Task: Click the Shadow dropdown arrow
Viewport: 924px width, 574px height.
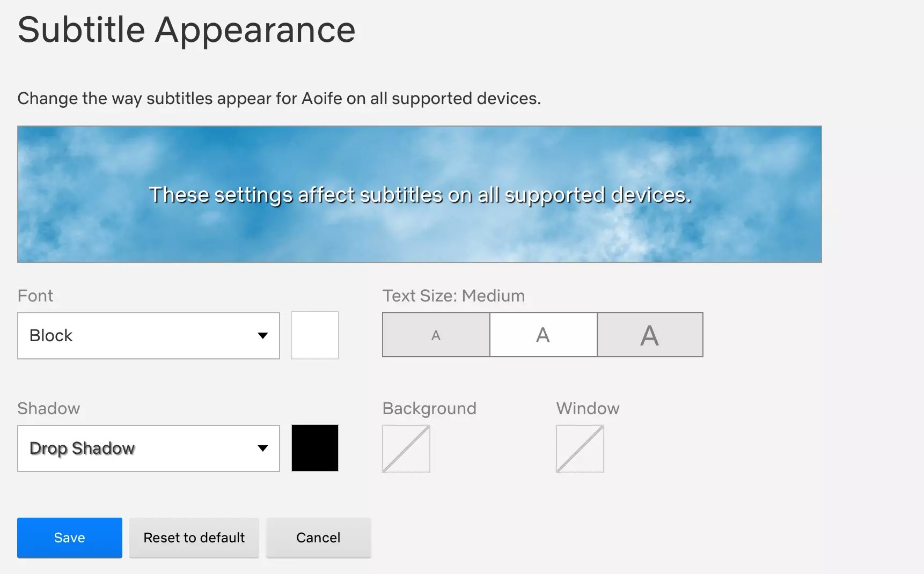Action: [x=262, y=448]
